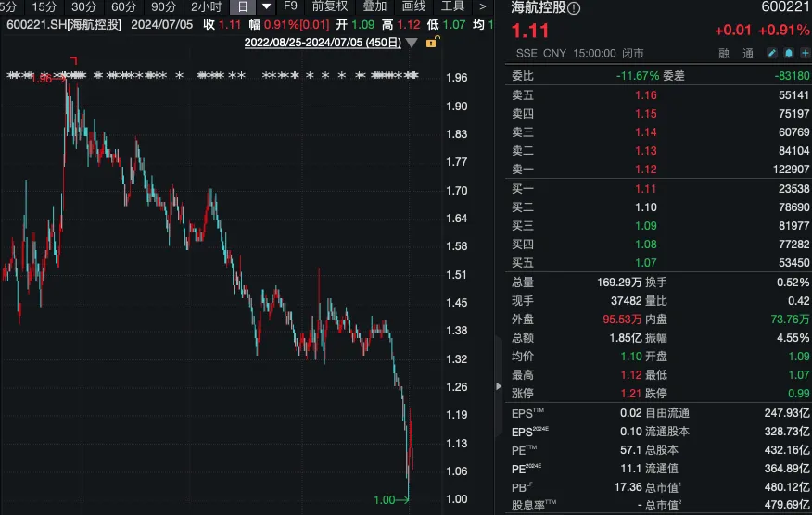Click the info icon beside 海航控股
Viewport: 812px width, 515px height.
(x=574, y=8)
